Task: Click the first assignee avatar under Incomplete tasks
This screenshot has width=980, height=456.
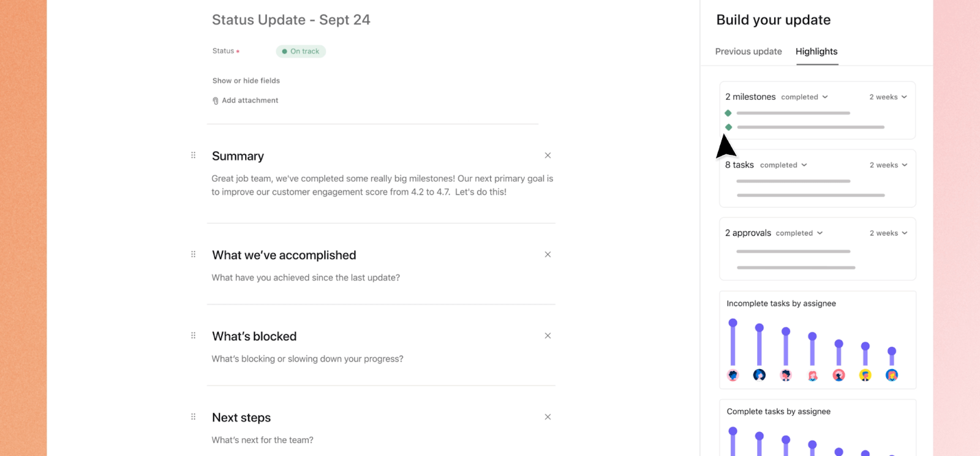Action: pyautogui.click(x=733, y=375)
